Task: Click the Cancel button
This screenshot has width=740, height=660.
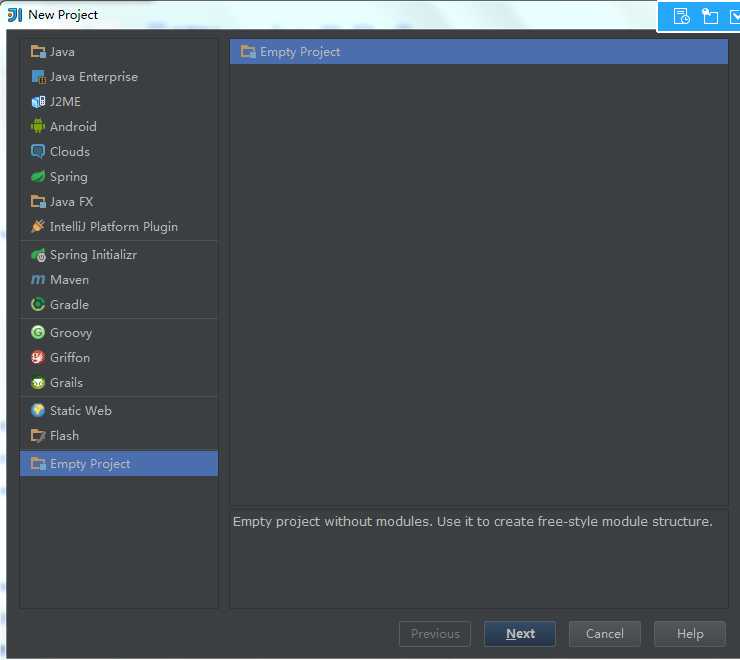Action: (x=605, y=634)
